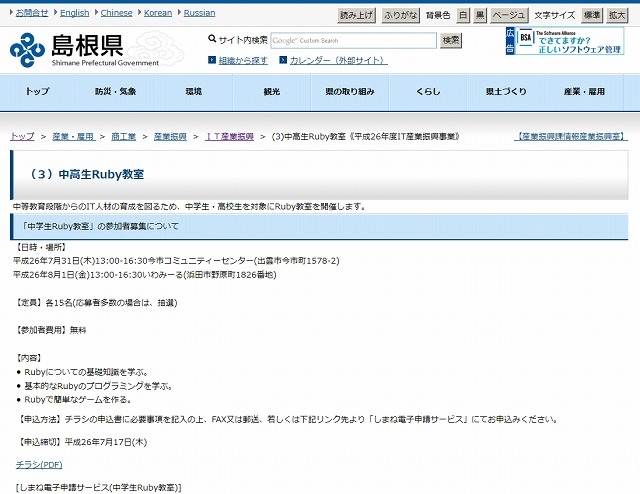Open the 環境 navigation tab
The width and height of the screenshot is (640, 494).
(x=194, y=92)
